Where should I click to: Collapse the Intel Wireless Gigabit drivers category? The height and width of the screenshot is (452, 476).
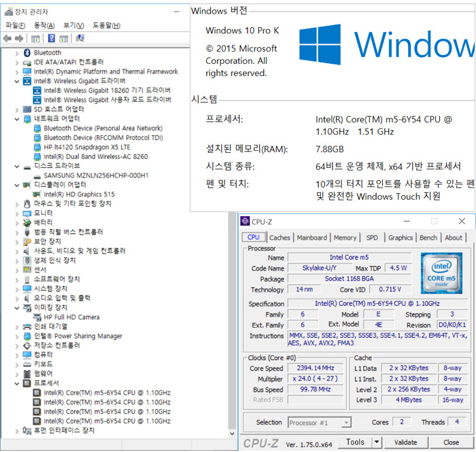click(x=17, y=82)
